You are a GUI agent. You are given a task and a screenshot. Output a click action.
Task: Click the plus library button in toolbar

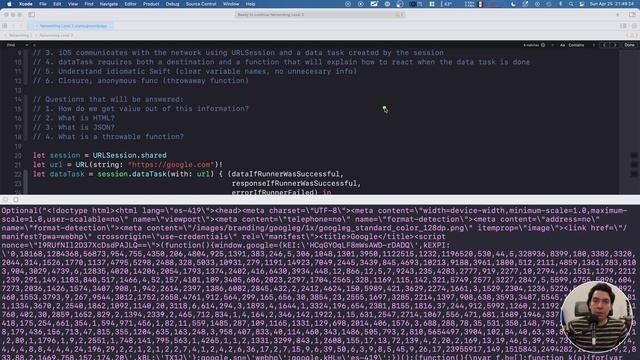point(618,15)
